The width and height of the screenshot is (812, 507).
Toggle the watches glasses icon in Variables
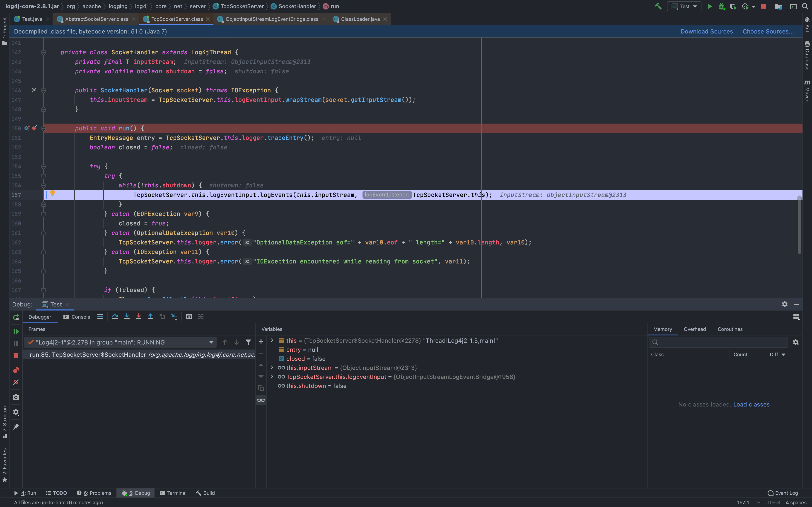pos(261,400)
